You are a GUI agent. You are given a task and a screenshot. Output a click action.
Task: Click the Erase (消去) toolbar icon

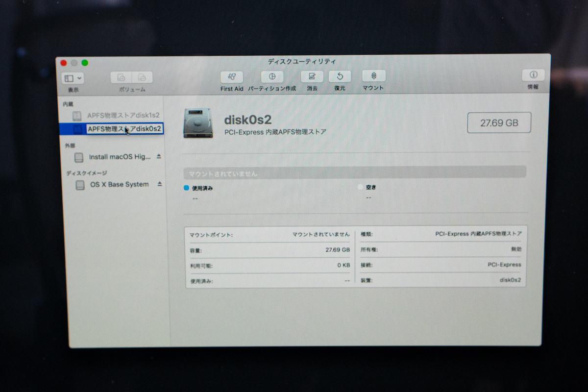[x=312, y=76]
